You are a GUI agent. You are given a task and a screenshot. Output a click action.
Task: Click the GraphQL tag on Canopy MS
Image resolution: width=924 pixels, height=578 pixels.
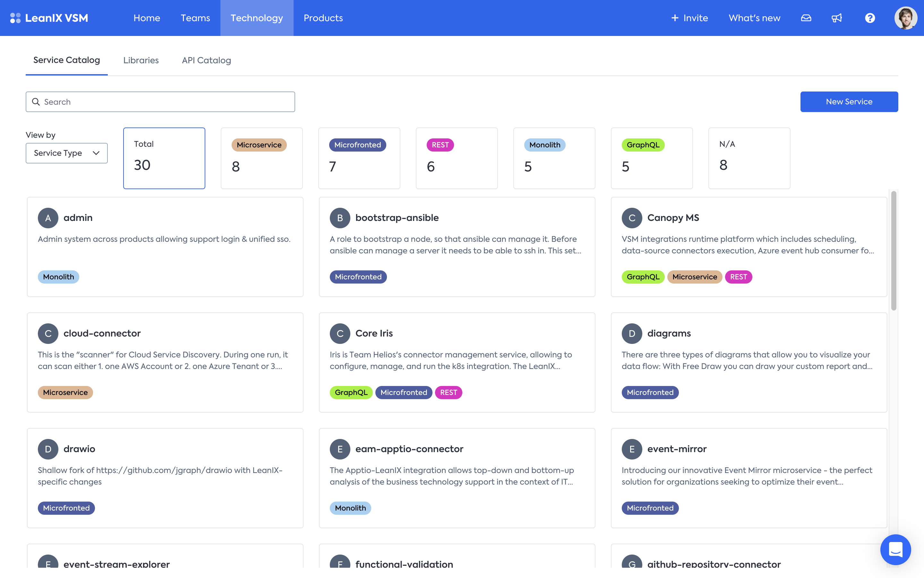(x=643, y=277)
